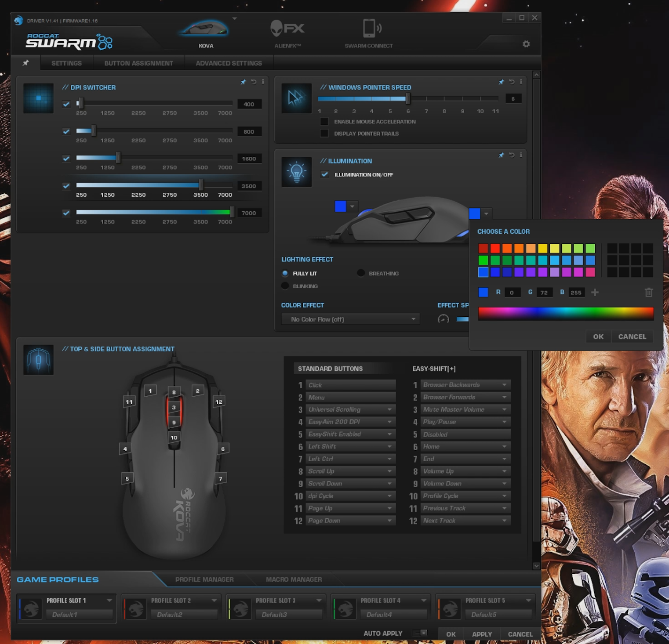Open the Profile Manager tab
The height and width of the screenshot is (644, 669).
point(204,579)
